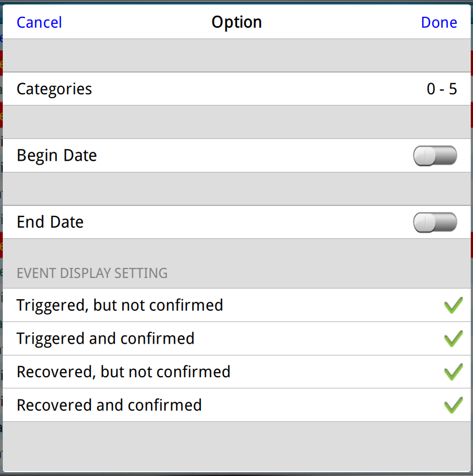Image resolution: width=473 pixels, height=476 pixels.
Task: Click the Option dialog title
Action: click(236, 22)
